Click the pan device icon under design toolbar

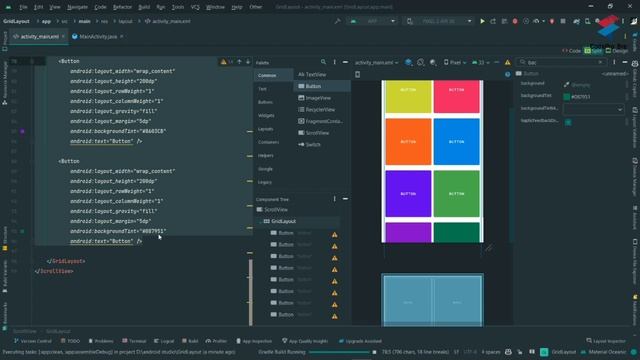[x=358, y=74]
